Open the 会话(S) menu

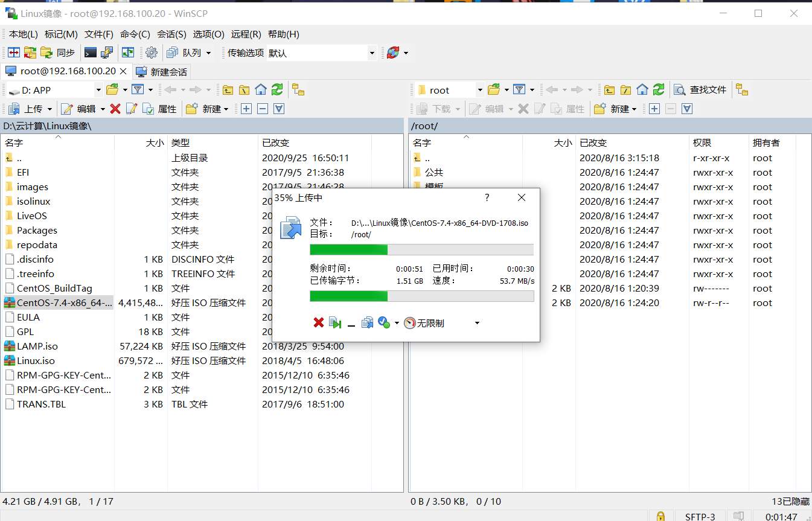pos(172,34)
